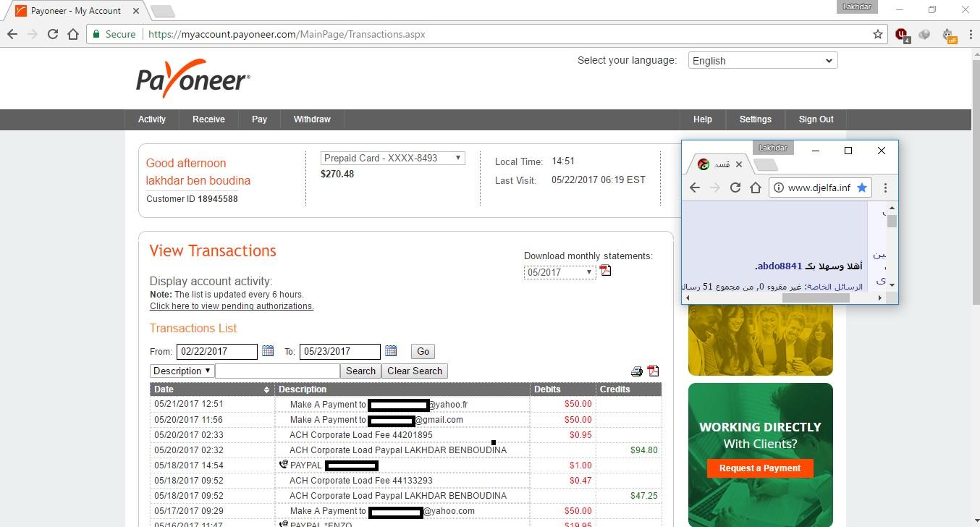Click the Customer ID 18945588 text
The image size is (980, 527).
[x=192, y=199]
